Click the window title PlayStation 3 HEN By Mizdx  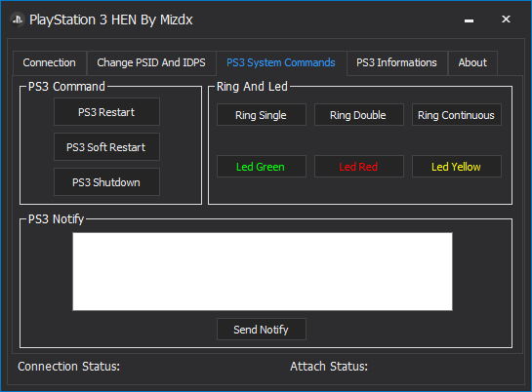111,20
